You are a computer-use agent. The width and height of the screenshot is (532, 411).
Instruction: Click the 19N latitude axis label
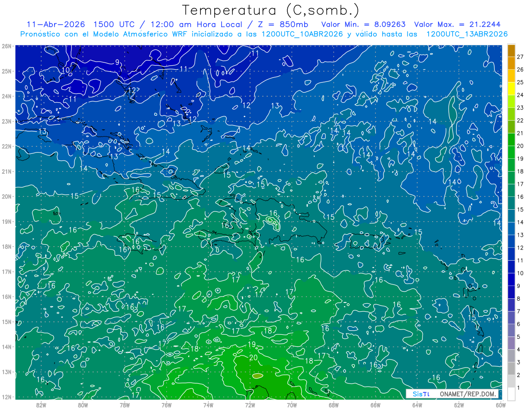pyautogui.click(x=6, y=221)
